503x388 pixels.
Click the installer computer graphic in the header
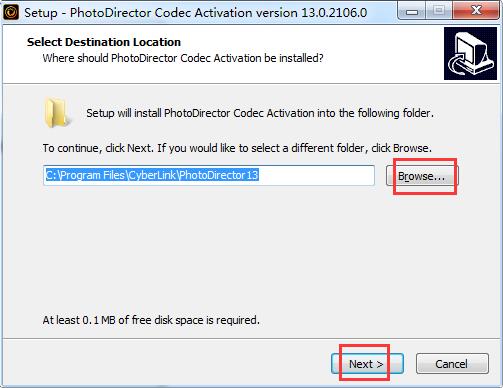pos(470,54)
